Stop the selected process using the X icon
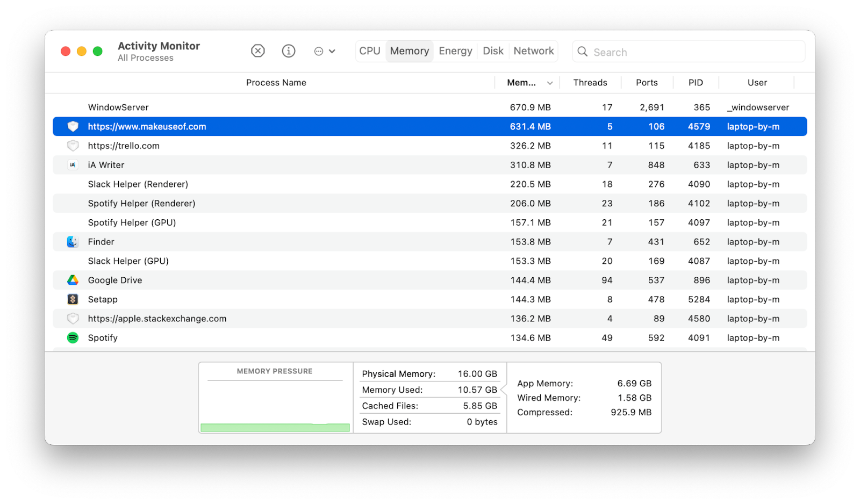The image size is (860, 504). (257, 51)
